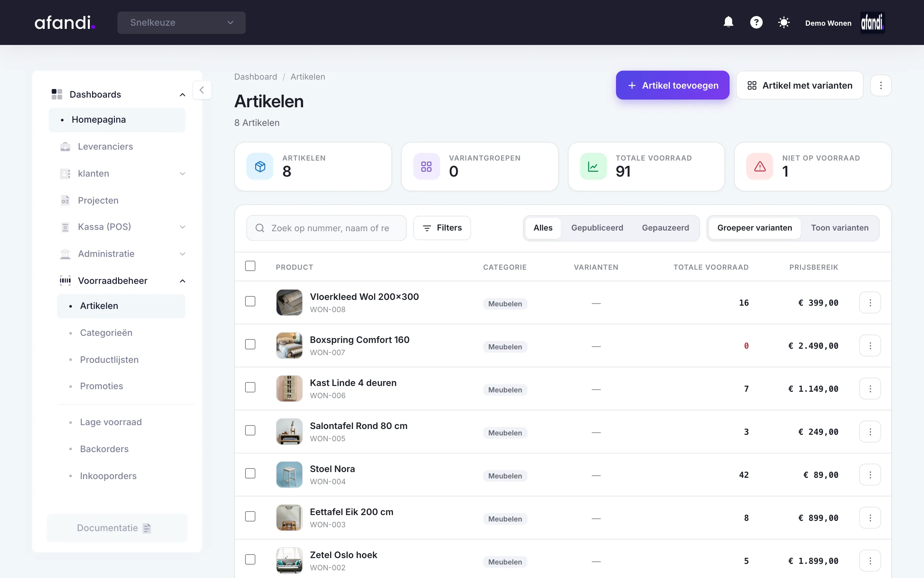
Task: Check the box for Vloerkleed Wol 200×300
Action: (250, 301)
